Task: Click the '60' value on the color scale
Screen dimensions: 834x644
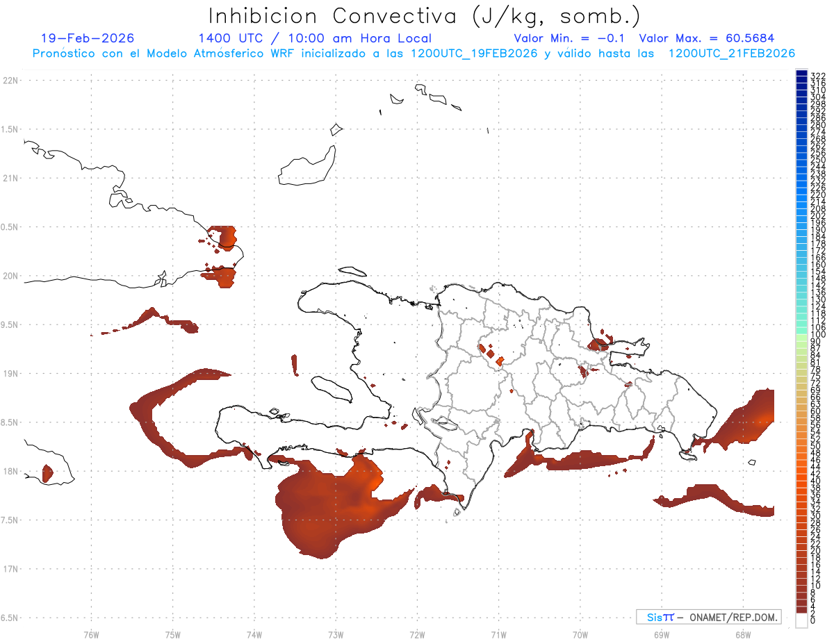Action: point(816,411)
